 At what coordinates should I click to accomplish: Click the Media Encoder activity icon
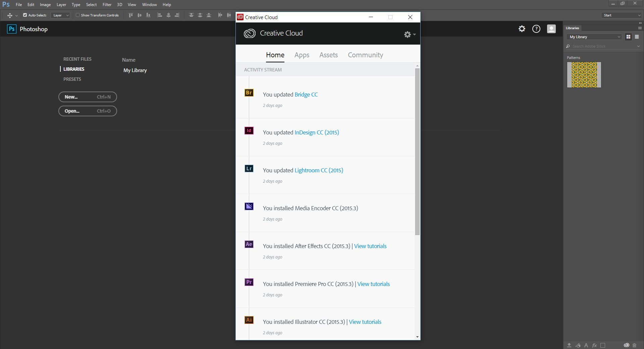tap(249, 206)
